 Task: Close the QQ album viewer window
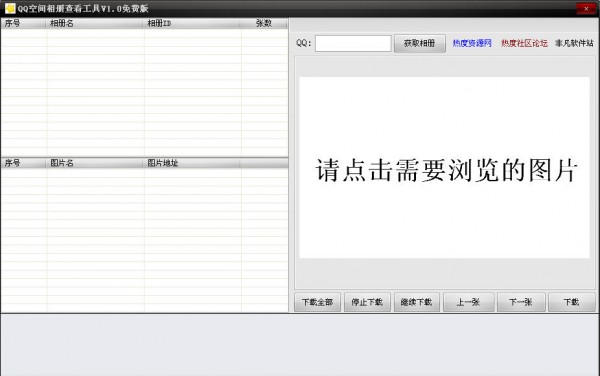[x=586, y=8]
